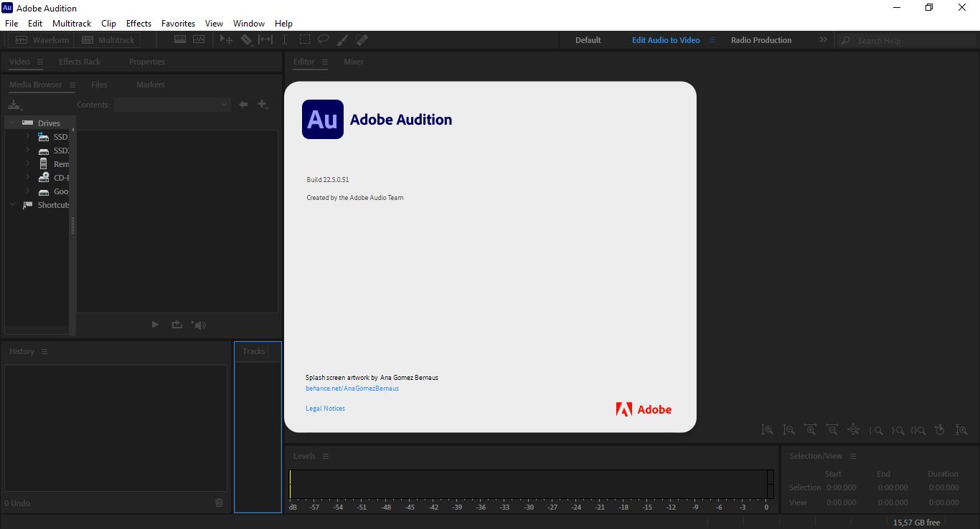Click Zoom Out Full icon
Screen dimensions: 980x529
pos(854,430)
